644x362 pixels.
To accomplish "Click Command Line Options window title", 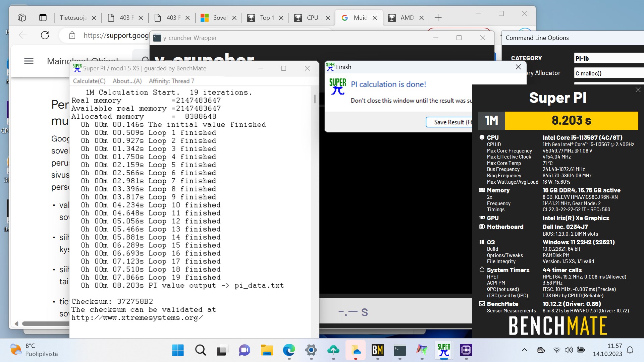I will (x=537, y=38).
